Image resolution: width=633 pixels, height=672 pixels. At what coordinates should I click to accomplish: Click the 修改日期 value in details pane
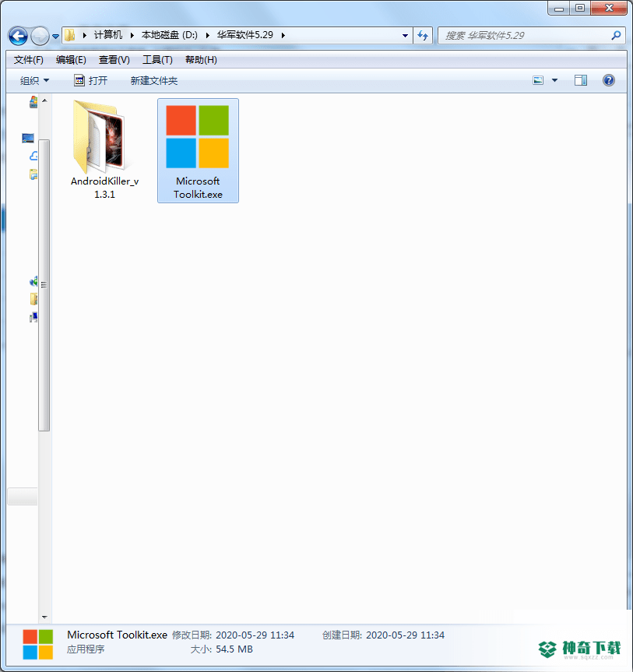coord(255,635)
